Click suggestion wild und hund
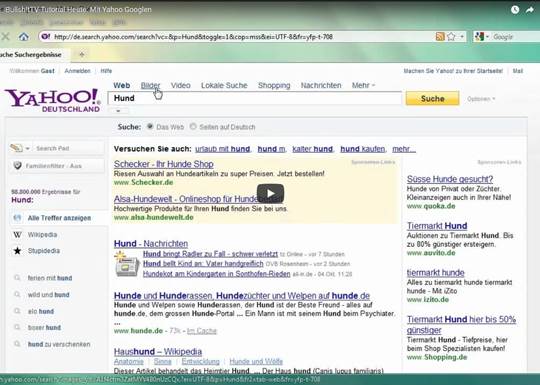The width and height of the screenshot is (540, 385). 49,295
